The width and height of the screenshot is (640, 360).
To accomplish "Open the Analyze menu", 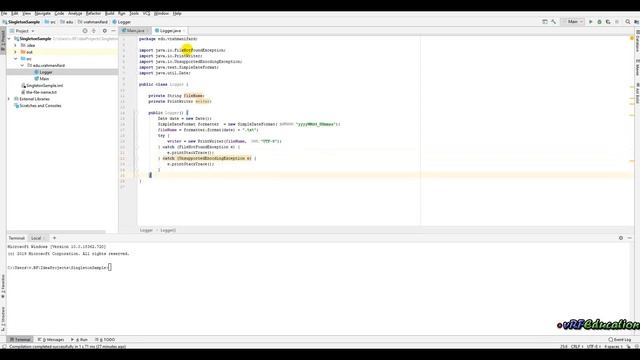I will (75, 13).
